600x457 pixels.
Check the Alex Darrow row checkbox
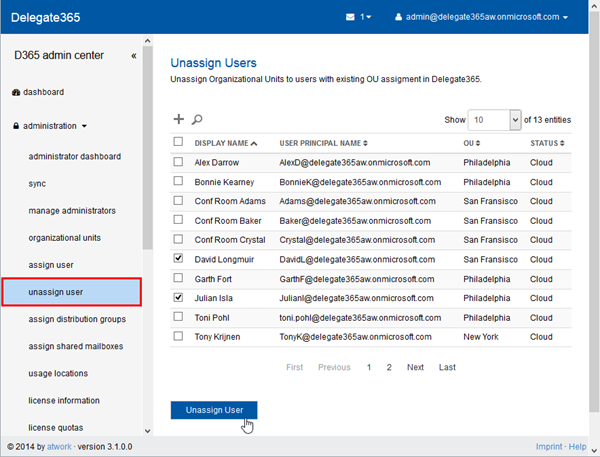click(x=178, y=162)
